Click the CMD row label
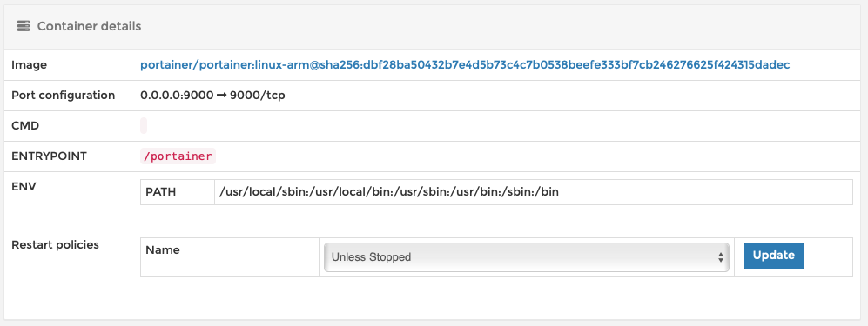868x326 pixels. pos(25,126)
